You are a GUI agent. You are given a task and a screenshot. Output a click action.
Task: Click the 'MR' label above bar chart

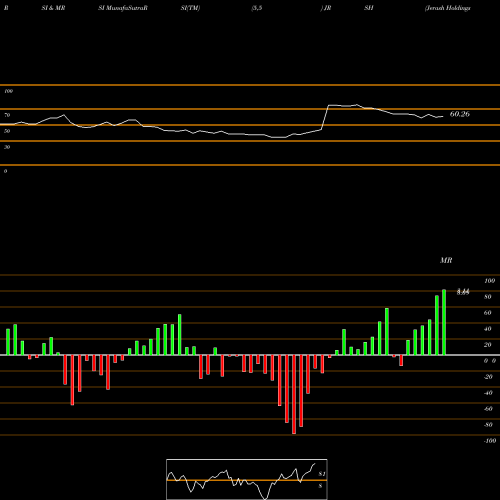(446, 260)
